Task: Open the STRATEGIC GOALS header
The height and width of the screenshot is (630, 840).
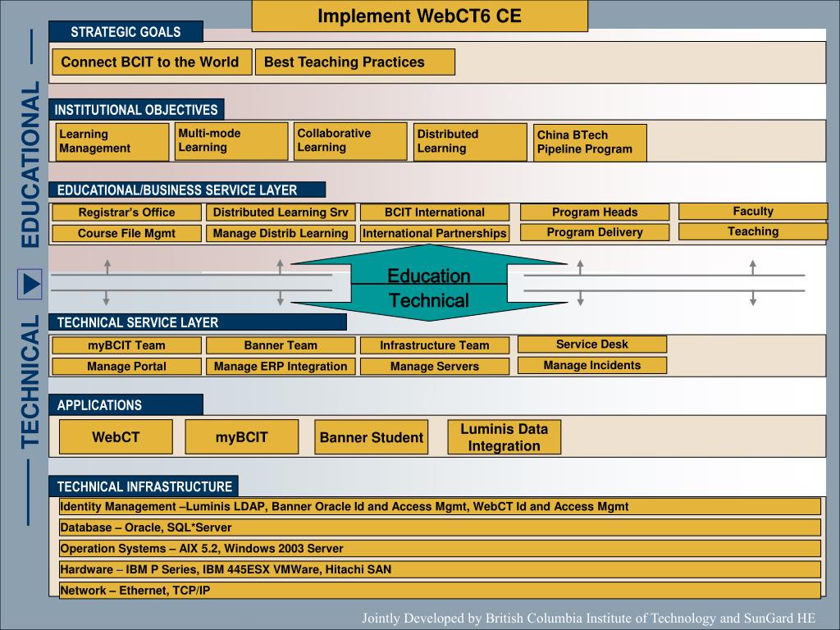Action: (x=126, y=32)
